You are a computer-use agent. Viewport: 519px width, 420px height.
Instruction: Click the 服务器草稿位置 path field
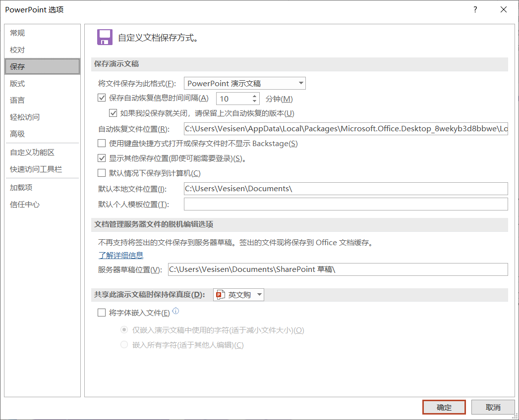pyautogui.click(x=338, y=269)
